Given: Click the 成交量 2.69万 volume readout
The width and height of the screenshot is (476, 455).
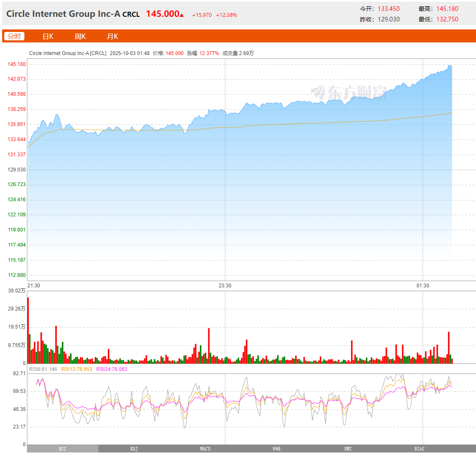Looking at the screenshot, I should tap(238, 53).
